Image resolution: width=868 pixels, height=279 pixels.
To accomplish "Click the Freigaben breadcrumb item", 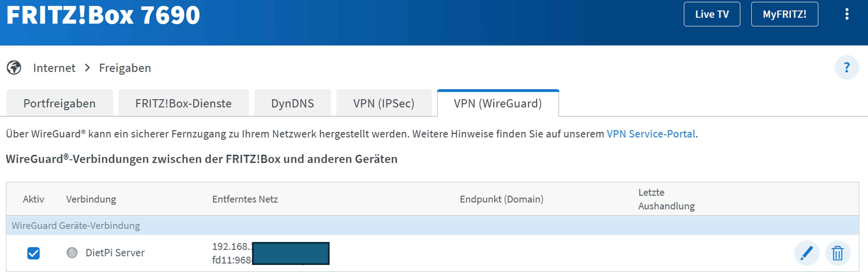I will pos(125,68).
